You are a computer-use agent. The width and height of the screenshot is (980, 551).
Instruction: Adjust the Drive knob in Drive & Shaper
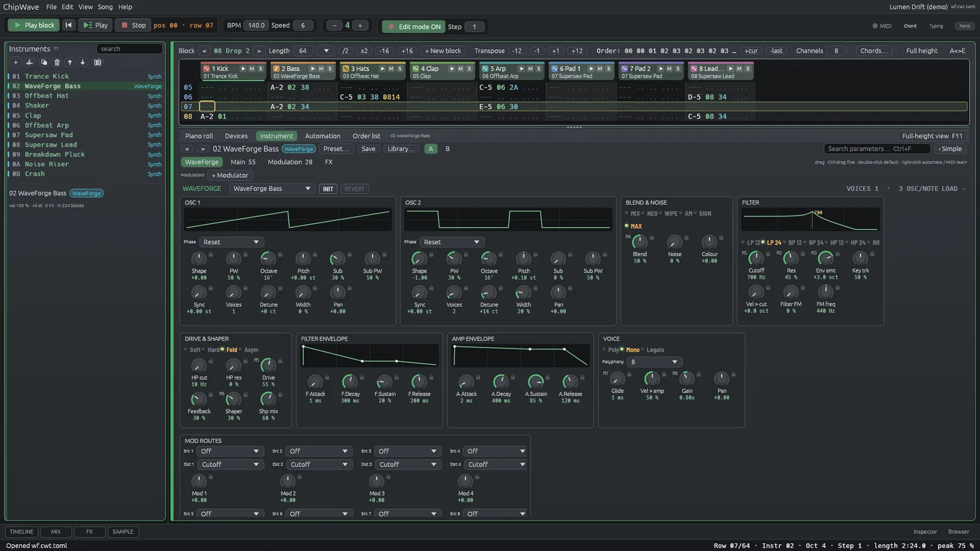(x=268, y=365)
